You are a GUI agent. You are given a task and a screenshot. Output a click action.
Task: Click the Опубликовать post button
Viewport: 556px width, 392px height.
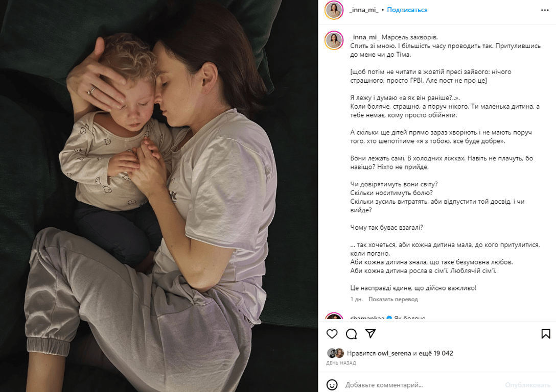click(x=527, y=385)
